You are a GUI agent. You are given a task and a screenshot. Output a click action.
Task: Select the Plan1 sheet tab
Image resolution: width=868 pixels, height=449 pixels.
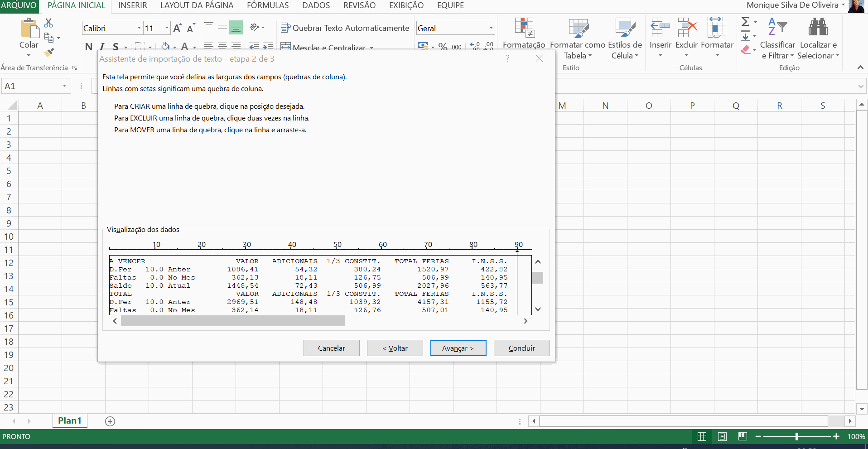coord(70,420)
